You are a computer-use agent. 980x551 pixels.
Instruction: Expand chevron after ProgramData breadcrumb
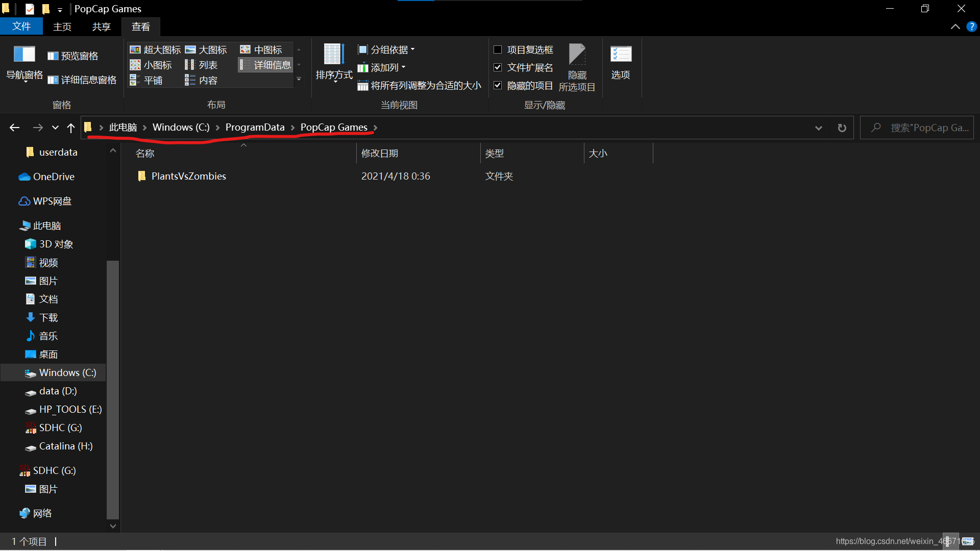click(292, 128)
